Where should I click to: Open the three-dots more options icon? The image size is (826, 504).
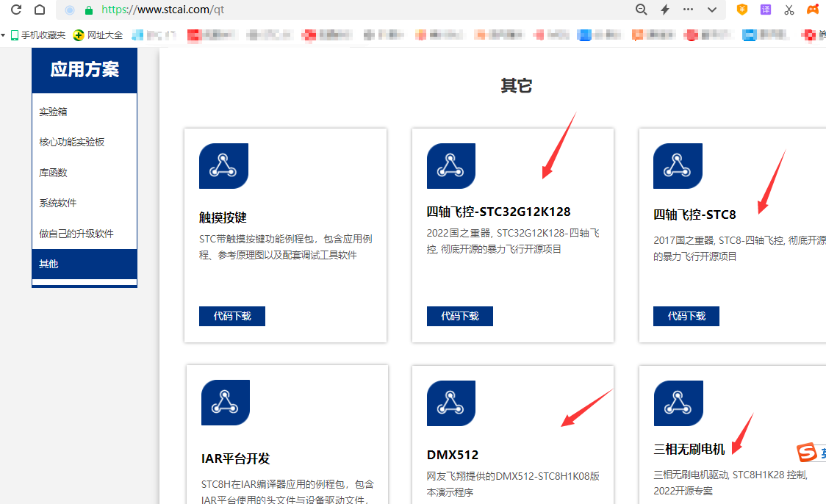[x=688, y=10]
